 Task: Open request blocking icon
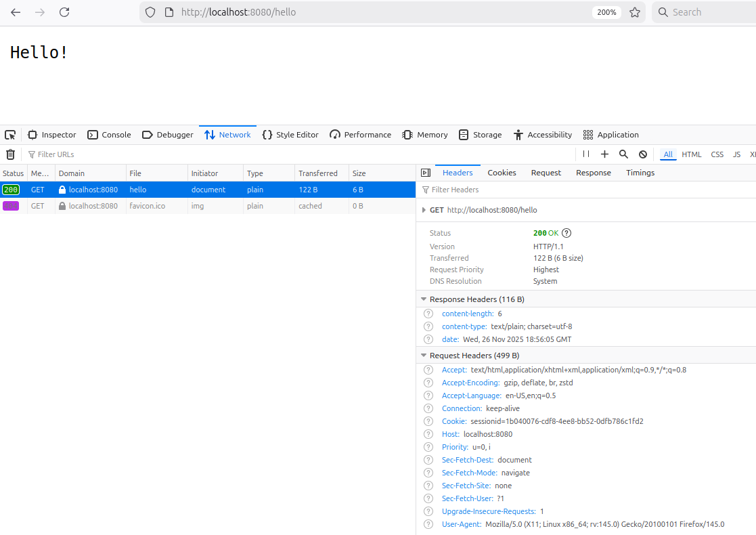(643, 154)
